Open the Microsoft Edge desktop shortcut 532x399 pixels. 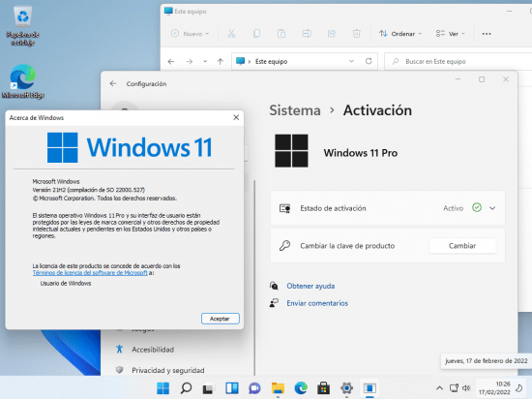[23, 81]
